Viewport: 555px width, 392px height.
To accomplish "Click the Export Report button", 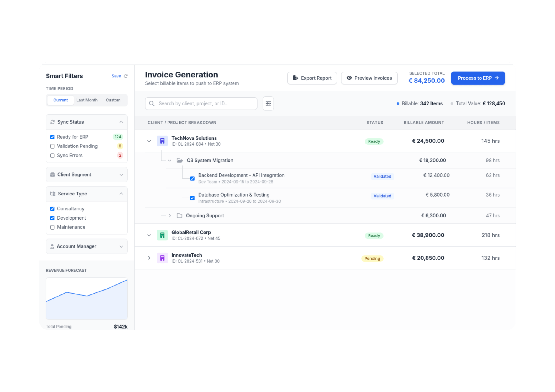I will (312, 78).
